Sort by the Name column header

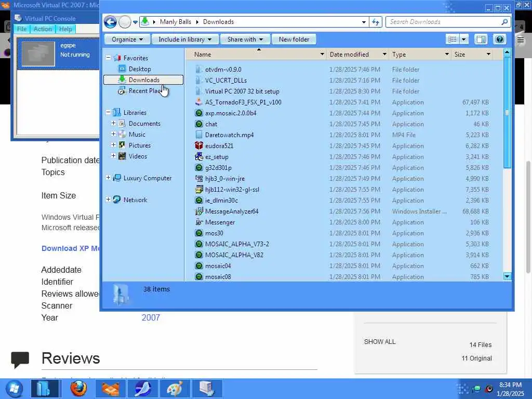point(203,54)
